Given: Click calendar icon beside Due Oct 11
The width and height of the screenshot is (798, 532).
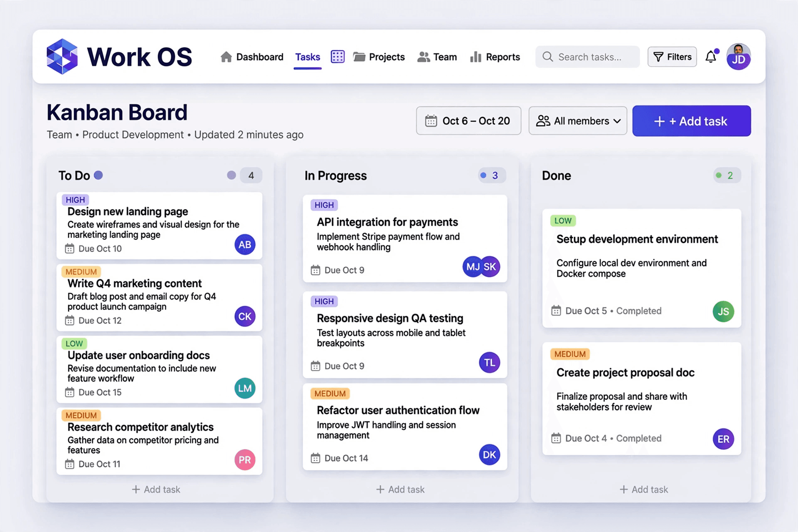Looking at the screenshot, I should (69, 464).
